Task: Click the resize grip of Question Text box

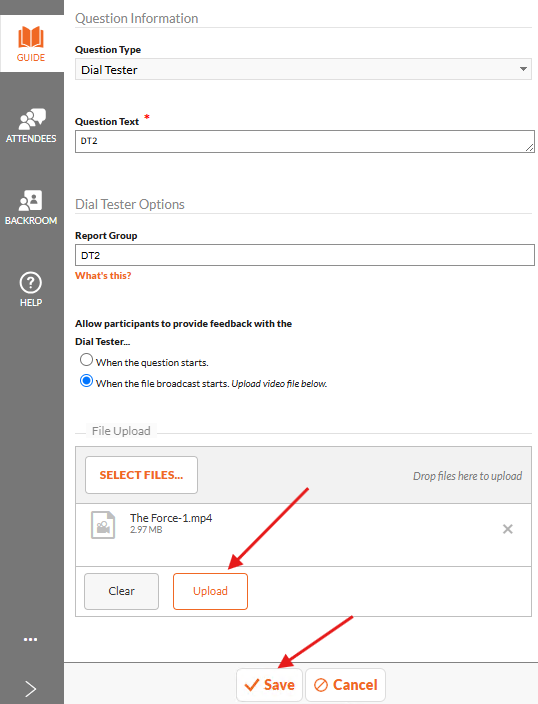Action: pos(529,147)
